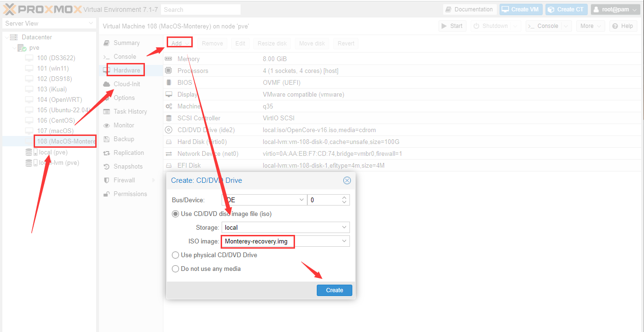
Task: Select the SCSI Controller database icon
Action: point(168,118)
